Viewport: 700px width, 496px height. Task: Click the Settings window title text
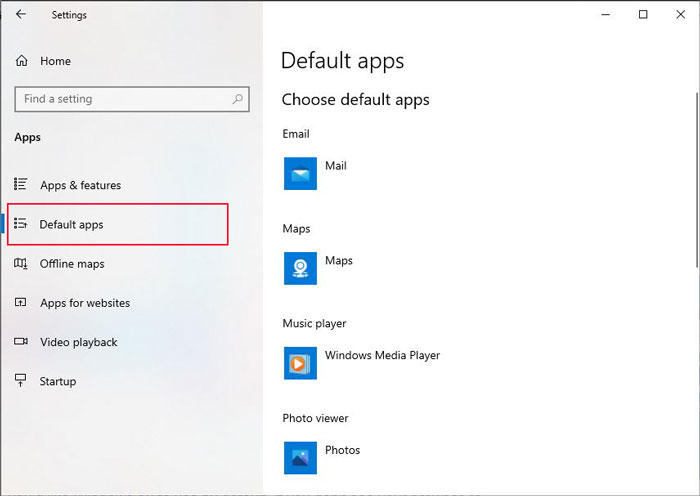[69, 15]
